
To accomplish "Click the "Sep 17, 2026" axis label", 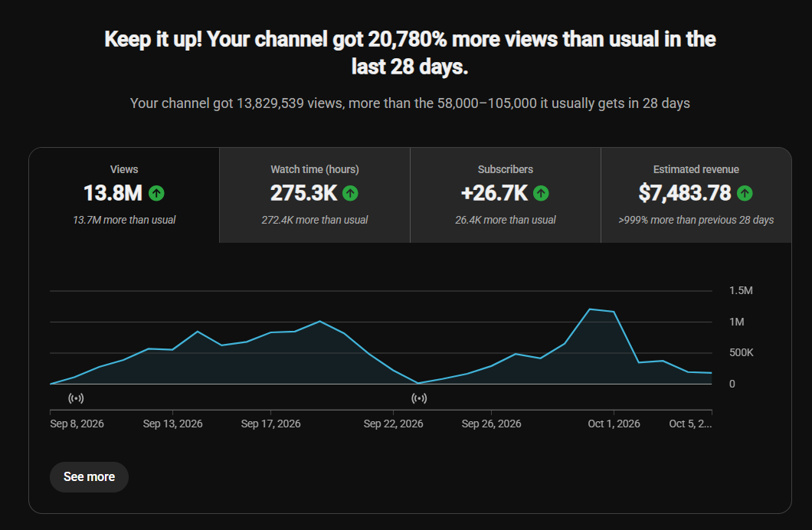I will point(271,424).
